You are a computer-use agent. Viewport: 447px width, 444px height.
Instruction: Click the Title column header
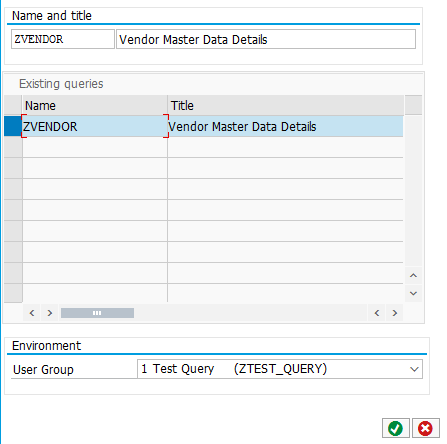285,106
